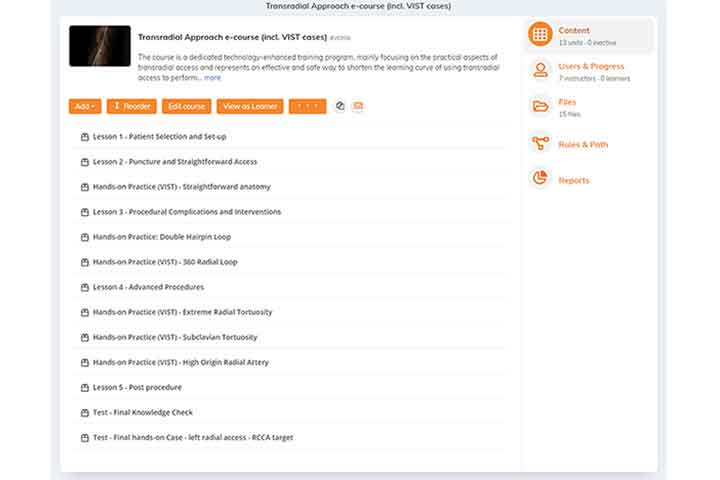Click the Rules & Path branch icon
Image resolution: width=720 pixels, height=480 pixels.
point(540,143)
